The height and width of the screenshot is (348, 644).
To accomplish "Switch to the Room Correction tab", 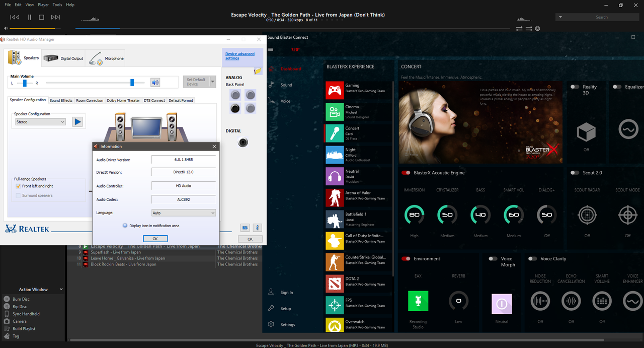I will 90,100.
